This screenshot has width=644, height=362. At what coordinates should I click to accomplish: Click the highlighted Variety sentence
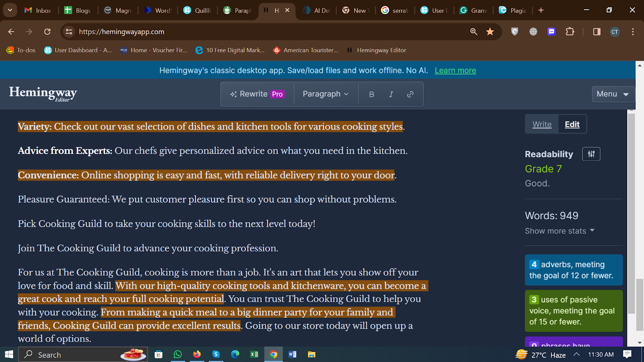[211, 127]
